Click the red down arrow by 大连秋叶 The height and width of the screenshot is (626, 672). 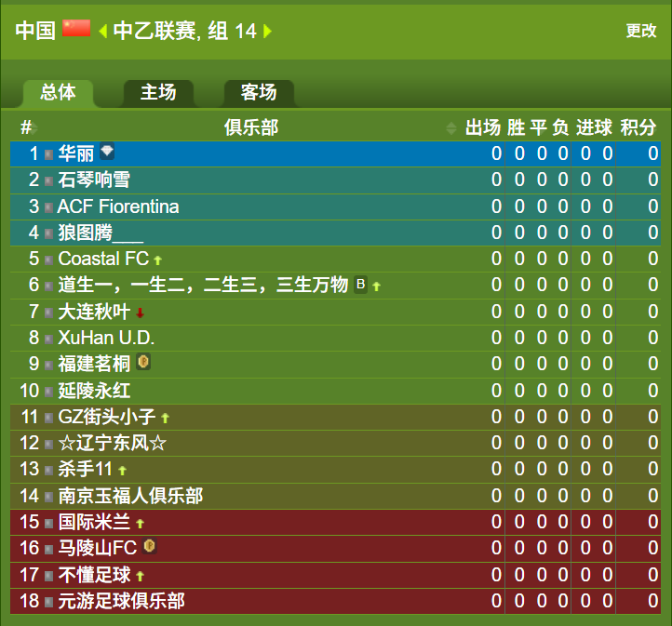(x=140, y=313)
